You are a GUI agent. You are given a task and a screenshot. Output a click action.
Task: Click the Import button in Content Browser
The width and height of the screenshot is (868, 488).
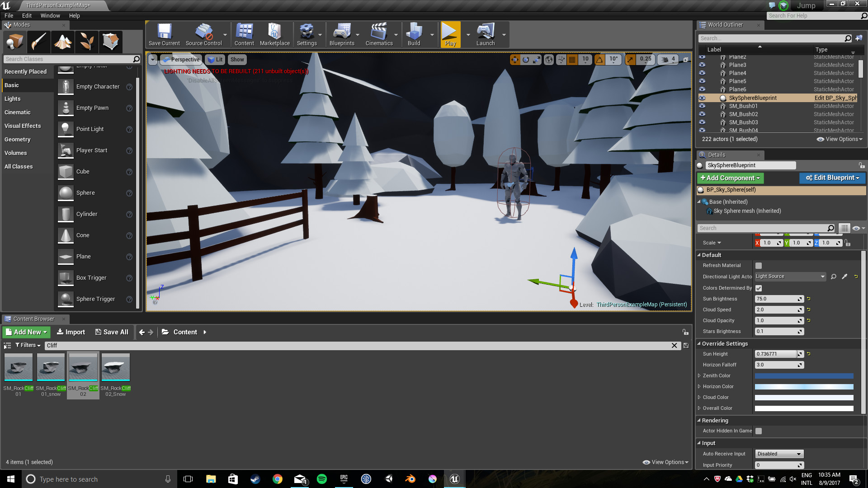(71, 332)
